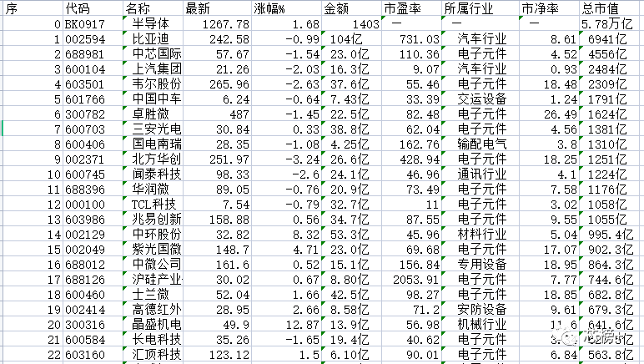Click the 902.3亿 market value cell
This screenshot has height=364, width=644.
tap(611, 250)
